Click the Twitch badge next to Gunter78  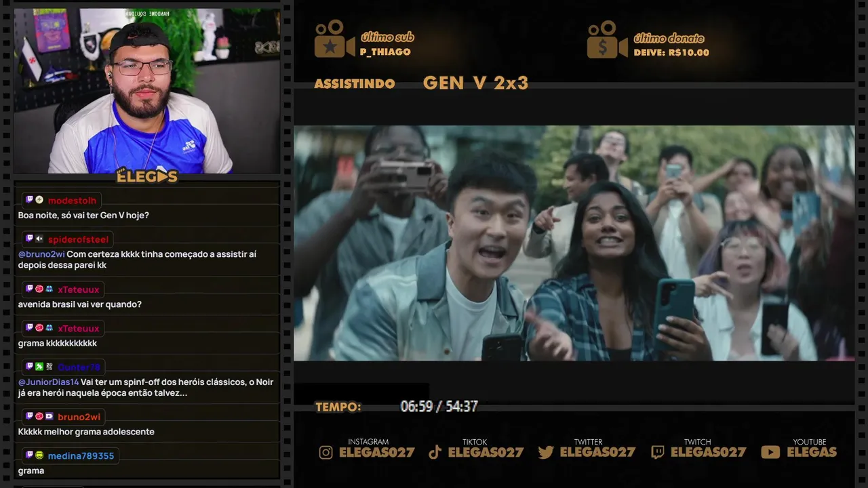pos(29,367)
